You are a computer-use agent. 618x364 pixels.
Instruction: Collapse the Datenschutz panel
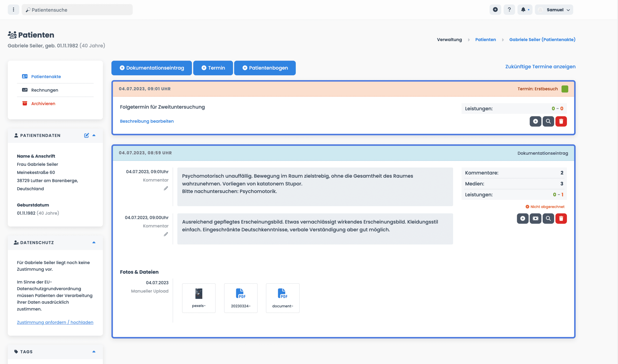pos(94,243)
